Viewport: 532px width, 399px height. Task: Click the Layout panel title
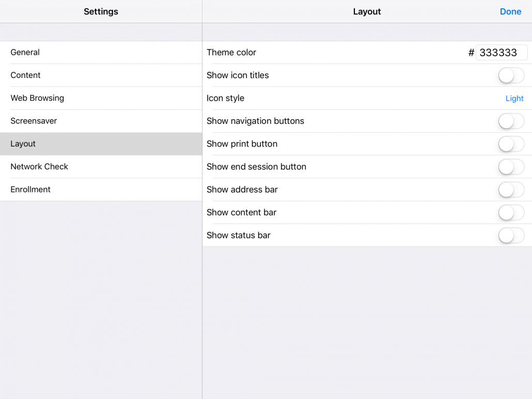(367, 11)
